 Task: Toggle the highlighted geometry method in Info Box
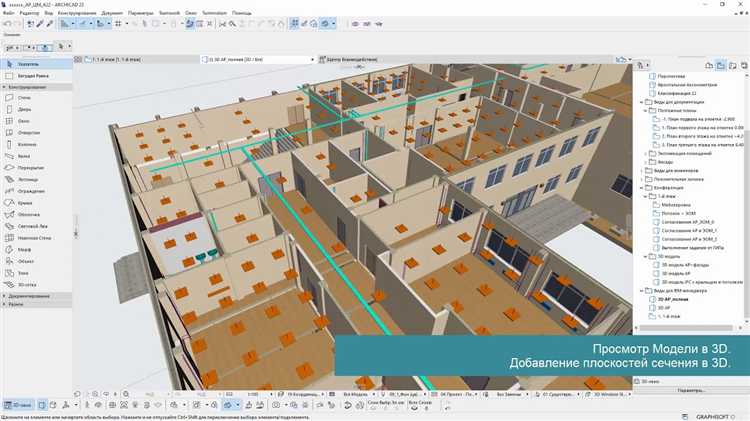(x=45, y=47)
